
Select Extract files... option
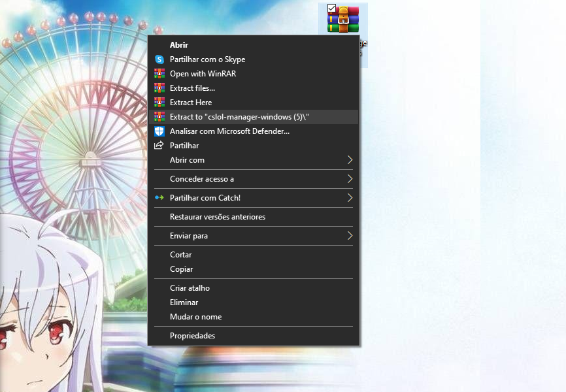254,88
